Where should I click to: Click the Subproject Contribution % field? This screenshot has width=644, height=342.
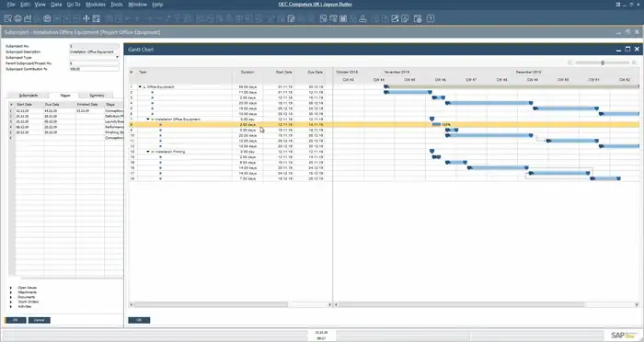pos(94,69)
